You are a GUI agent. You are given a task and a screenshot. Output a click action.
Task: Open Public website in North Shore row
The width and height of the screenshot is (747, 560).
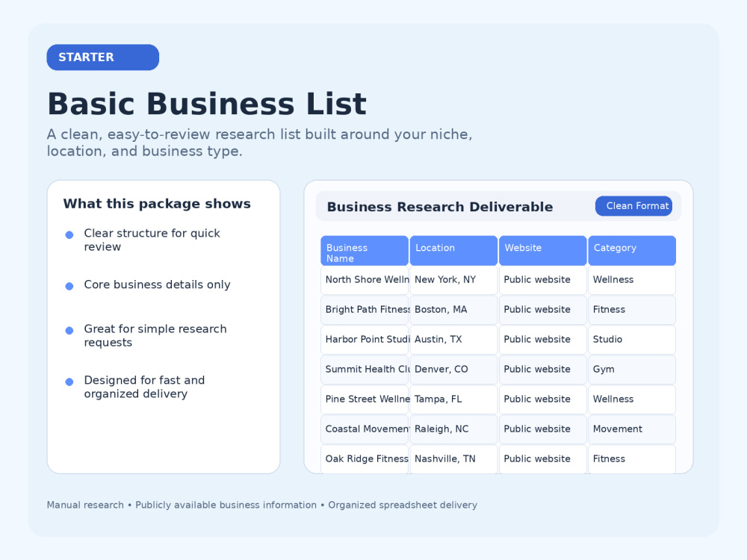[542, 280]
